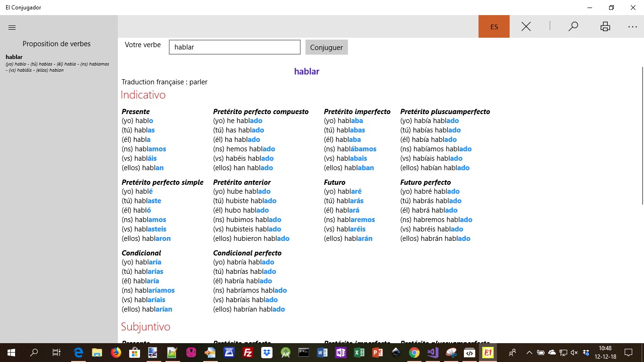Open Visual Studio from the taskbar
644x362 pixels.
click(433, 353)
